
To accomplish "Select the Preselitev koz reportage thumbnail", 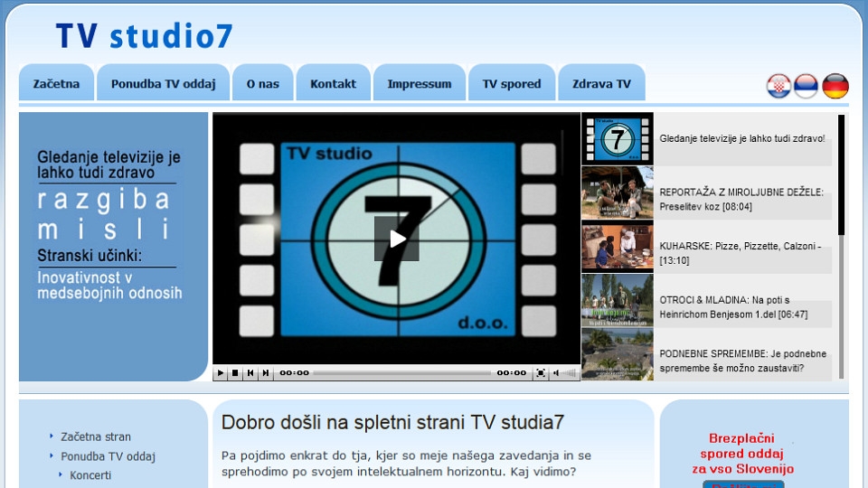I will coord(617,192).
